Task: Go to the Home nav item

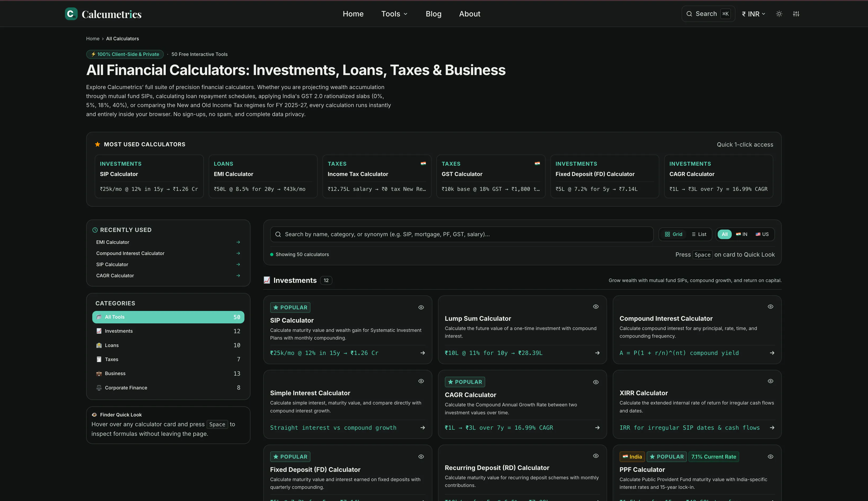Action: coord(353,14)
